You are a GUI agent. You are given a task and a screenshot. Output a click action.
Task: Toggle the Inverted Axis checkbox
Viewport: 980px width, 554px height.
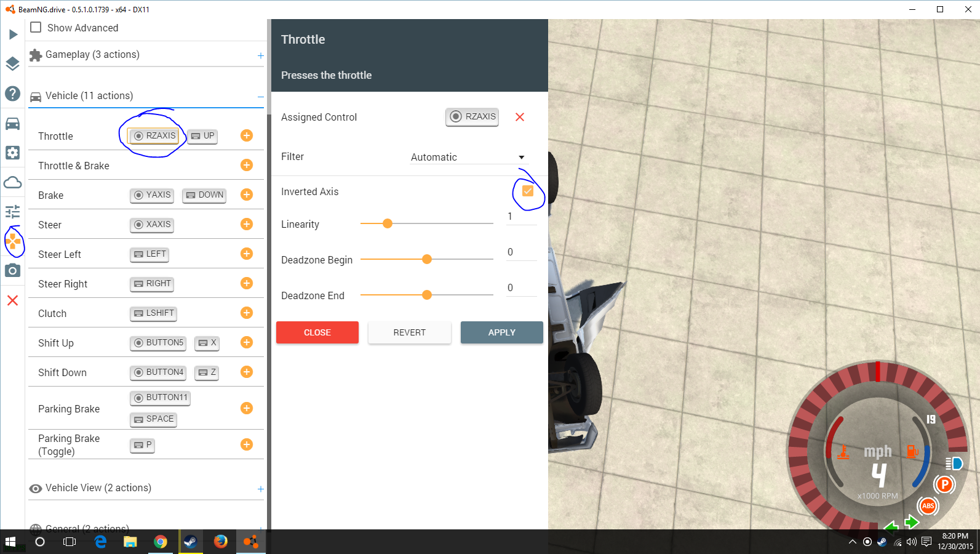click(x=528, y=191)
